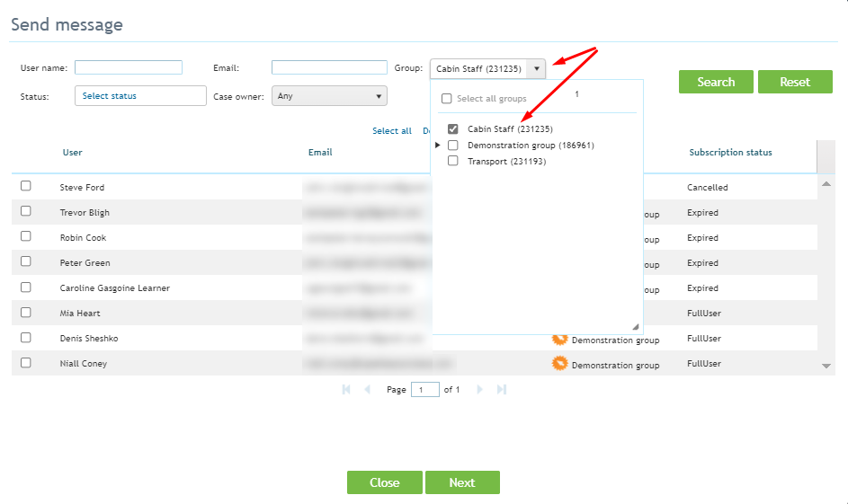Screen dimensions: 848x504
Task: Sort by the Subscription status column header
Action: (x=730, y=153)
